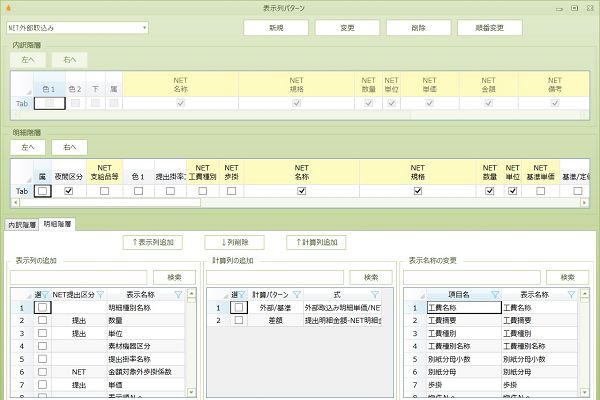The width and height of the screenshot is (600, 400).
Task: Toggle the NET名称 checkbox in 明細階層 grid
Action: (x=302, y=191)
